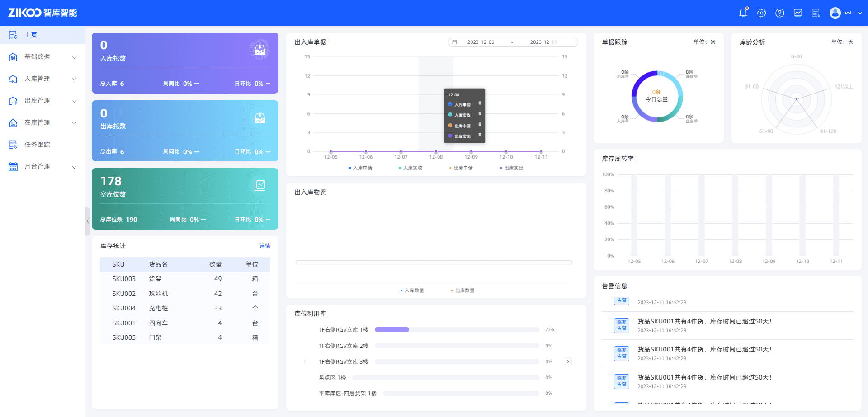The width and height of the screenshot is (868, 417).
Task: Toggle 出库数量 legend in 出入库物资
Action: point(462,290)
